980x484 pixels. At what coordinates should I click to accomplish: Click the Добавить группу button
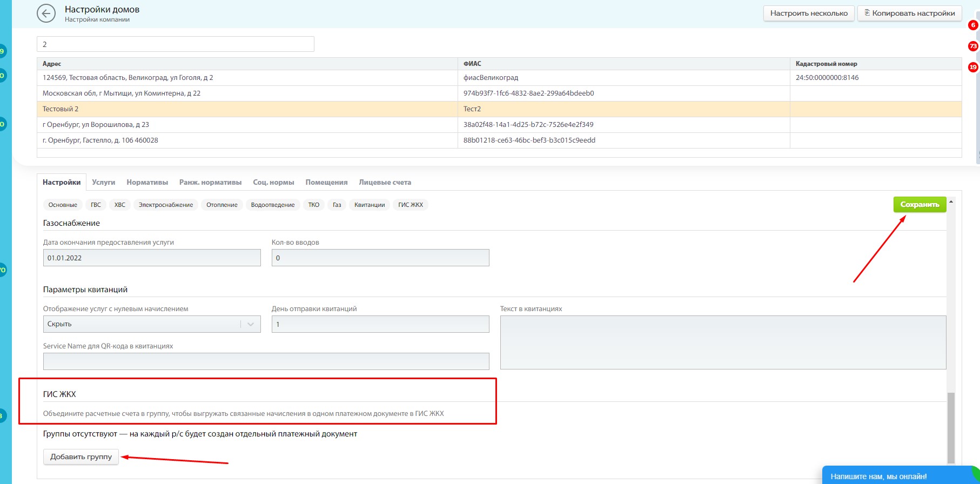click(81, 457)
